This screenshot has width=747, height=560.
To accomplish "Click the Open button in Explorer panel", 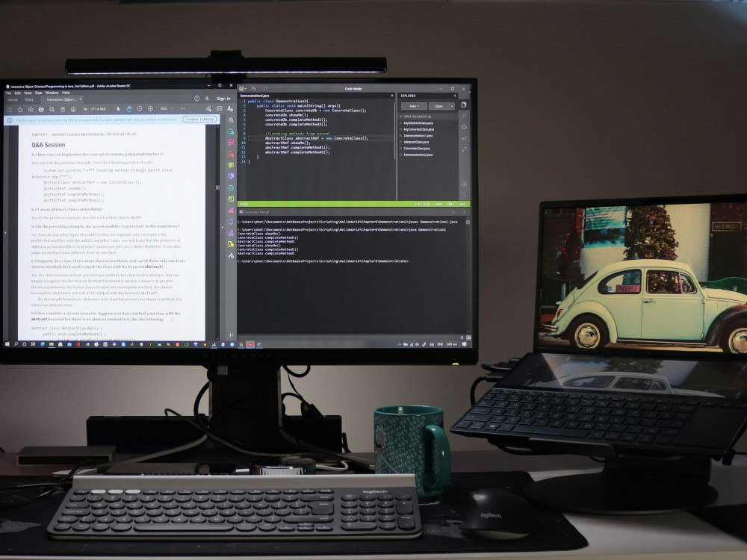I will tap(438, 106).
